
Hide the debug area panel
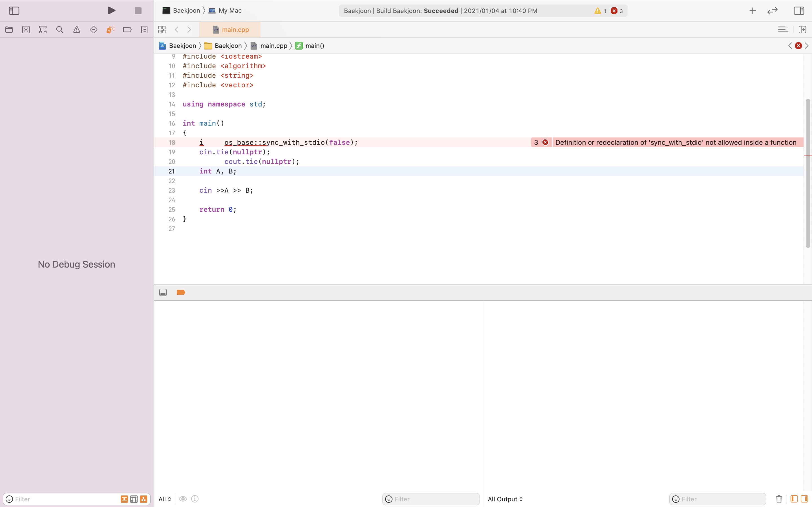coord(163,292)
